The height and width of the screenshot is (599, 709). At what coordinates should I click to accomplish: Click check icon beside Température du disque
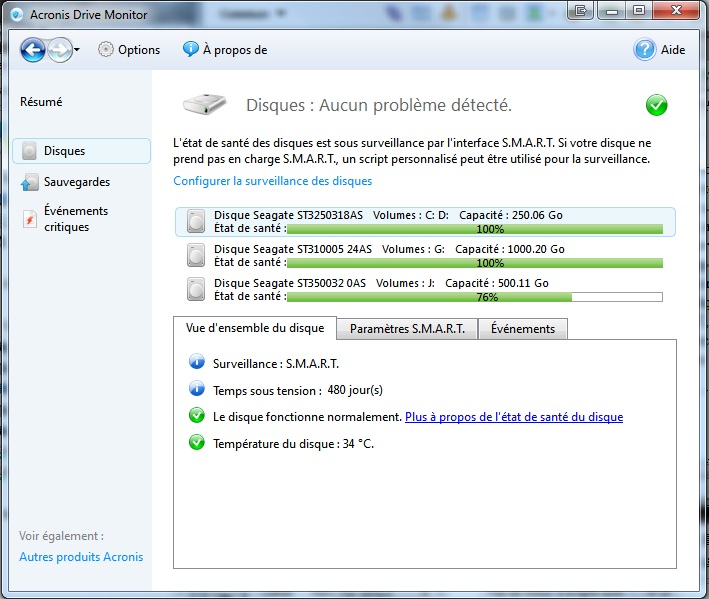click(197, 442)
